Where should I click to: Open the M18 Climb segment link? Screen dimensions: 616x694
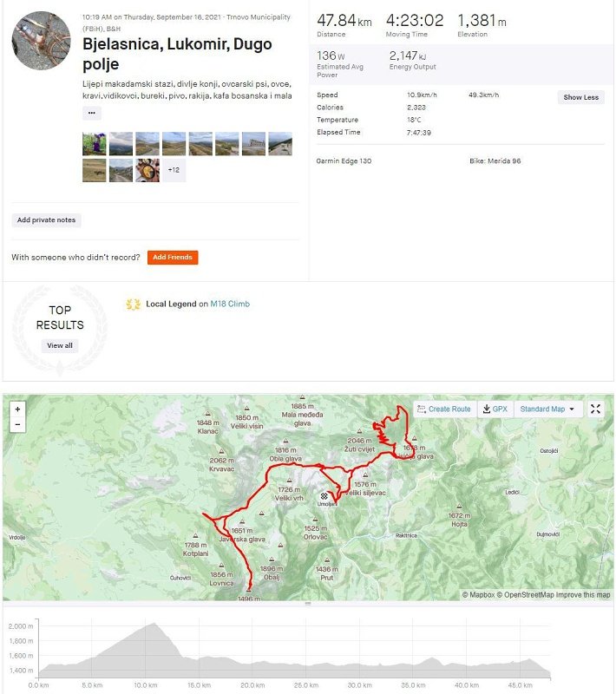coord(230,304)
